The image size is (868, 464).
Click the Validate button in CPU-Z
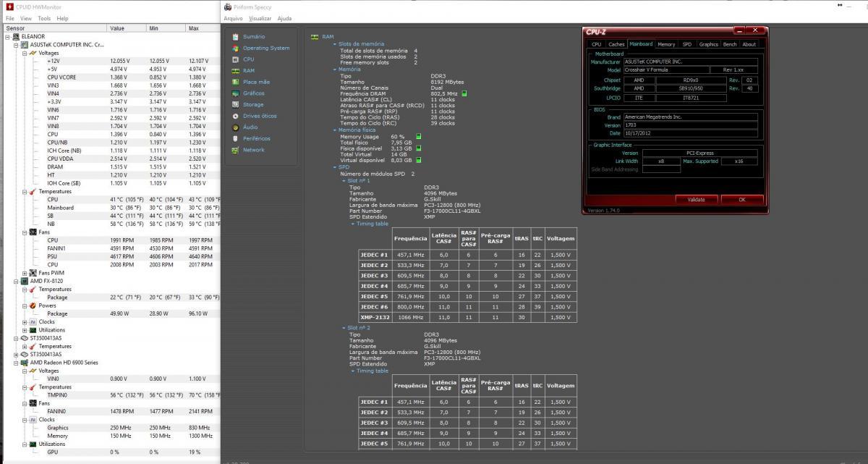point(696,199)
